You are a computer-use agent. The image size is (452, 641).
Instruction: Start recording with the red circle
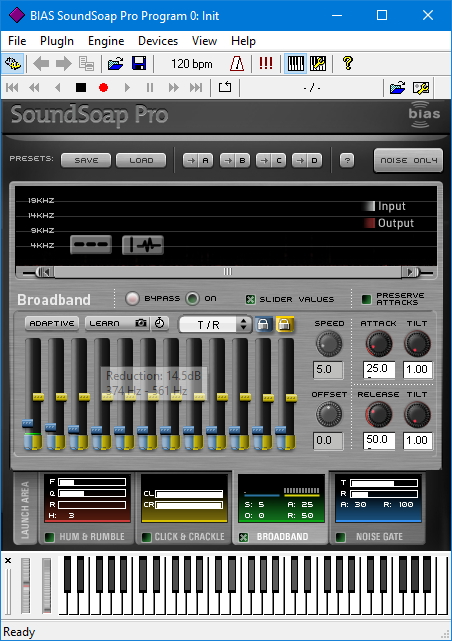[103, 87]
